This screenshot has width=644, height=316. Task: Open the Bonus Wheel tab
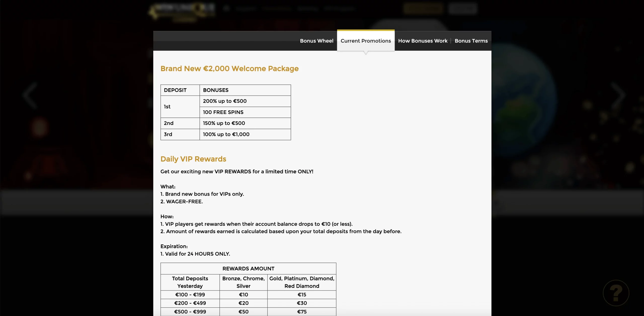tap(316, 41)
